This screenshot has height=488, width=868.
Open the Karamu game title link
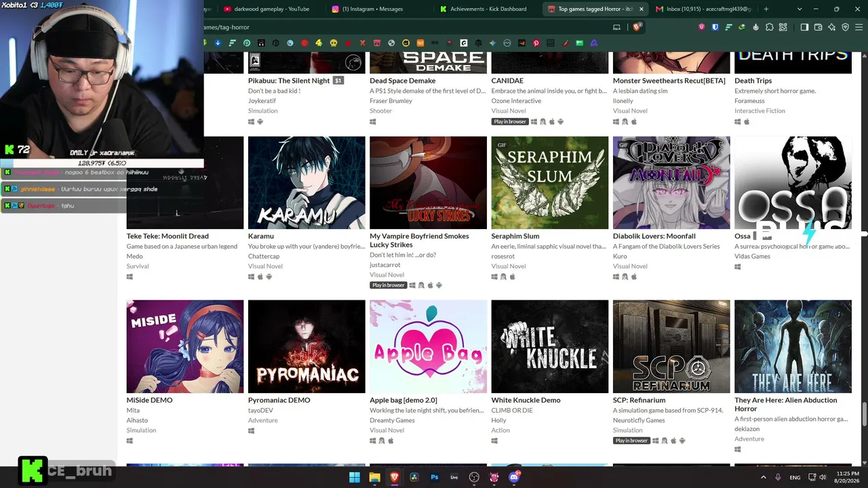(261, 236)
